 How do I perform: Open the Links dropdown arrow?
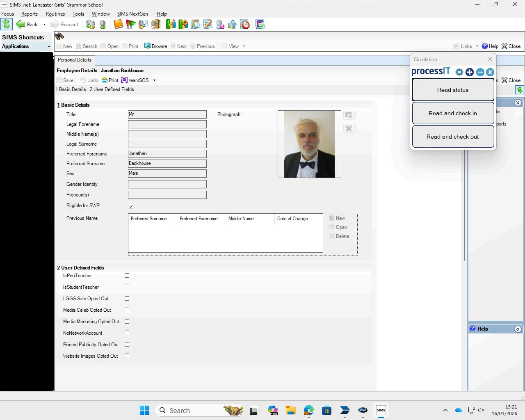[477, 46]
